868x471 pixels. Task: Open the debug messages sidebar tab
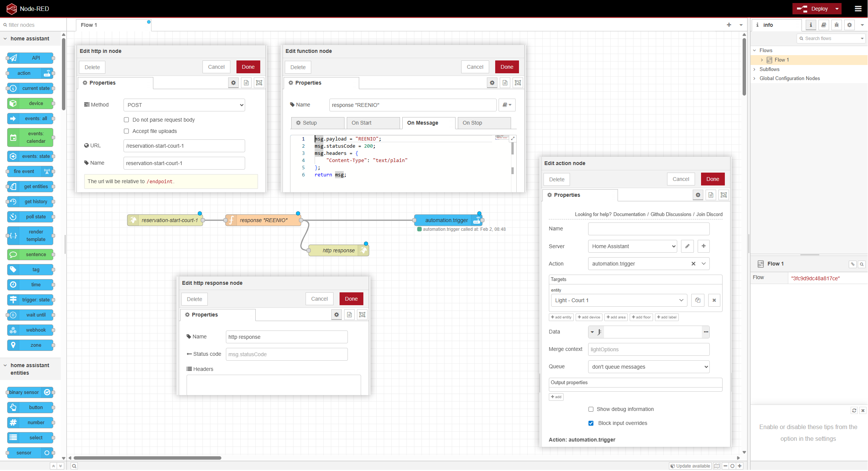click(837, 25)
